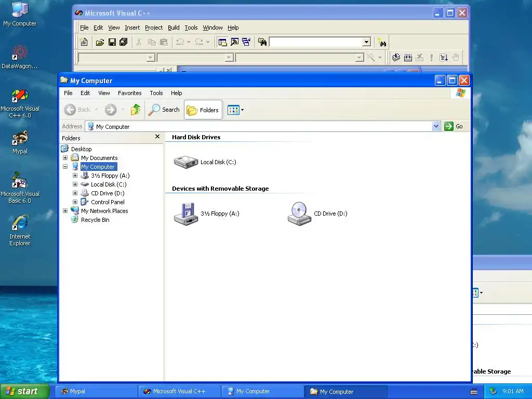Click Output window icon in Visual C++ toolbar

(x=234, y=42)
